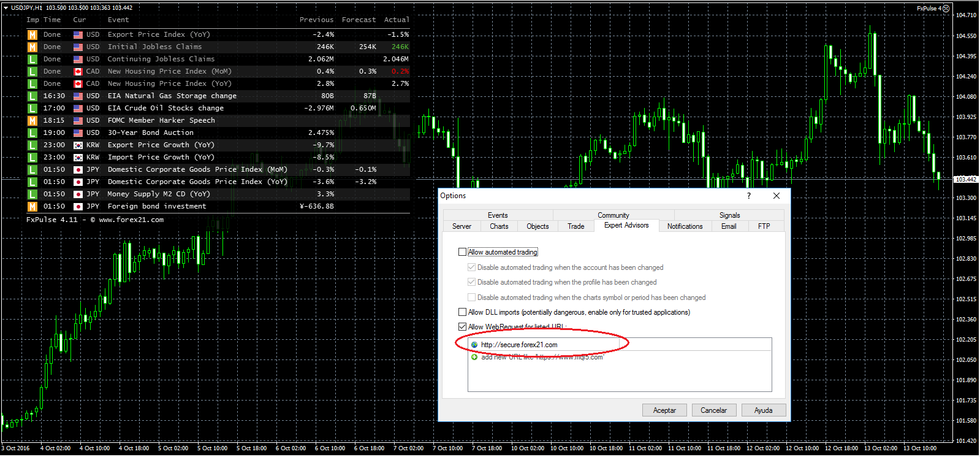The height and width of the screenshot is (457, 980).
Task: Click the US flag in the Initial Jobless Claims row
Action: (x=78, y=47)
